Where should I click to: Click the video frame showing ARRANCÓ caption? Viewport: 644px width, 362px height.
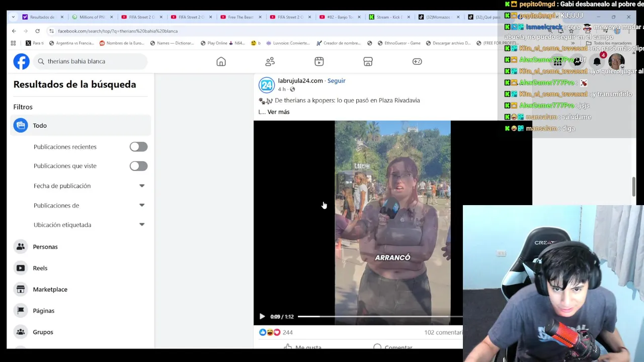click(x=392, y=223)
